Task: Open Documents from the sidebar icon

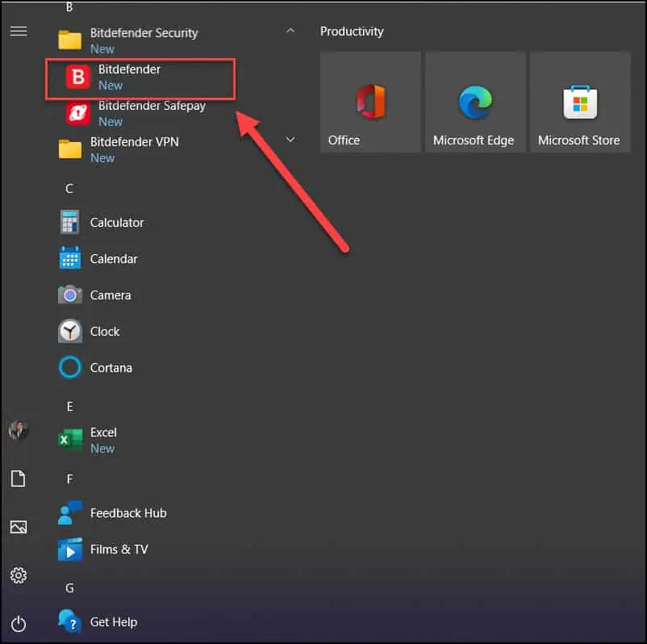Action: click(19, 479)
